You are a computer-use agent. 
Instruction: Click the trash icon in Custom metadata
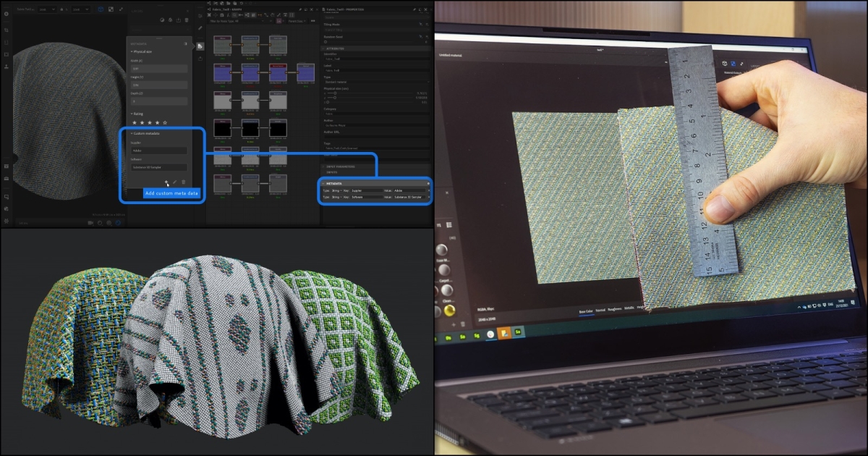pos(183,182)
